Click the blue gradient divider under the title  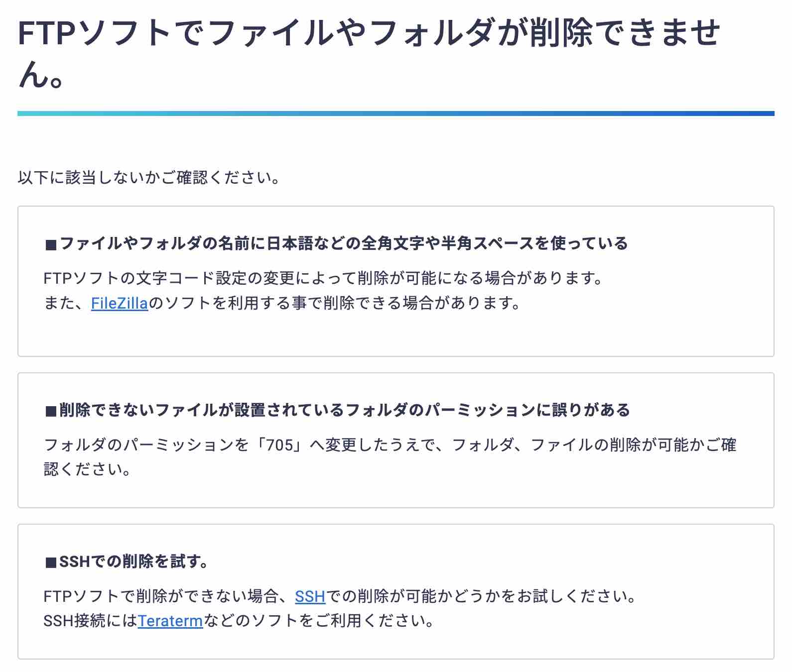396,113
